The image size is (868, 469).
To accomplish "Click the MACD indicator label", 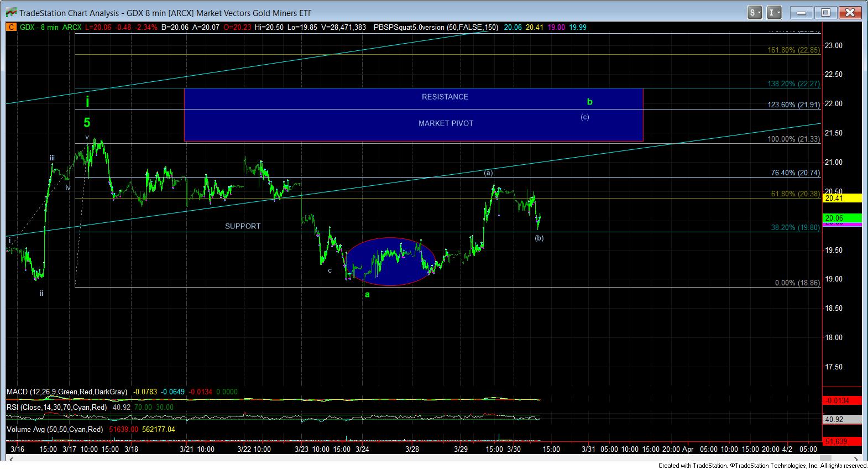I will click(66, 392).
